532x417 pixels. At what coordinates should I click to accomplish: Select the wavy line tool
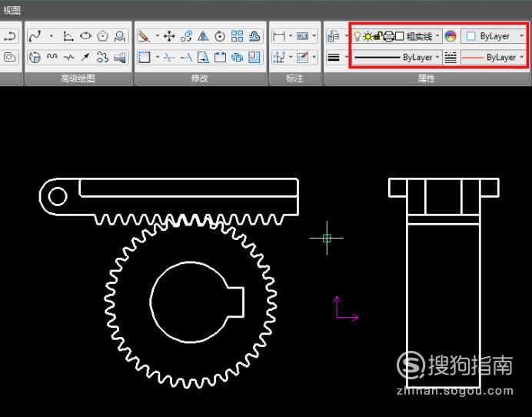pyautogui.click(x=52, y=56)
